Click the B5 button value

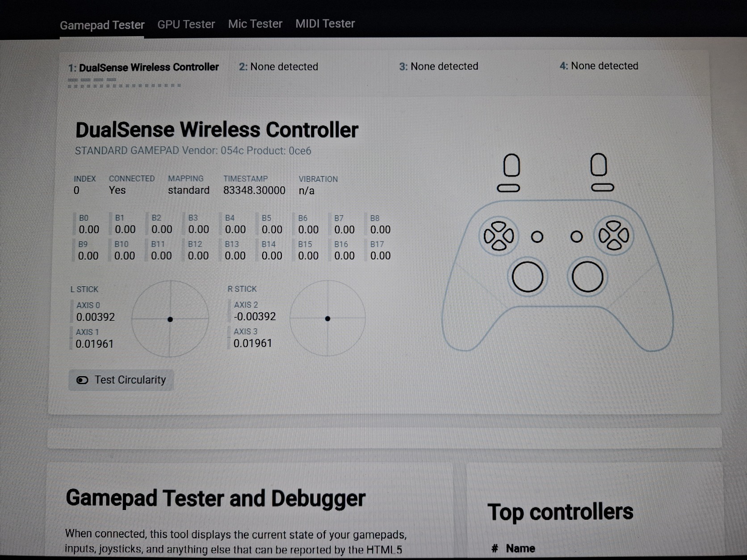pyautogui.click(x=272, y=230)
